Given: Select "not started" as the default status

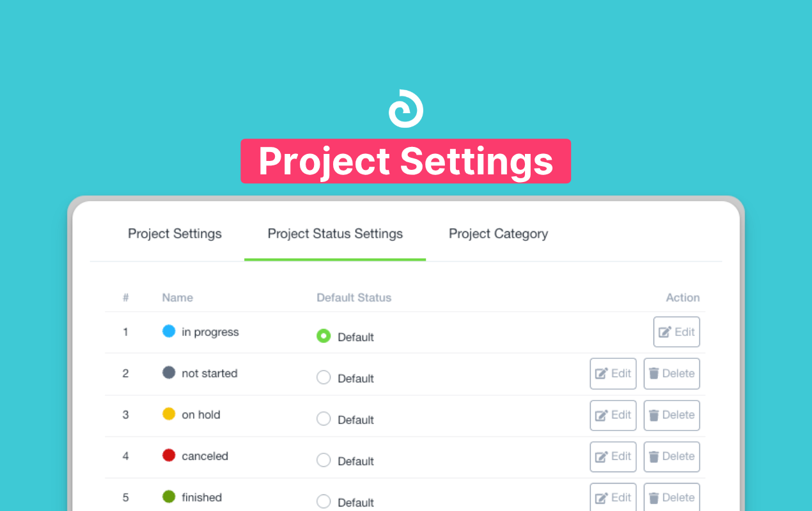Looking at the screenshot, I should point(324,378).
